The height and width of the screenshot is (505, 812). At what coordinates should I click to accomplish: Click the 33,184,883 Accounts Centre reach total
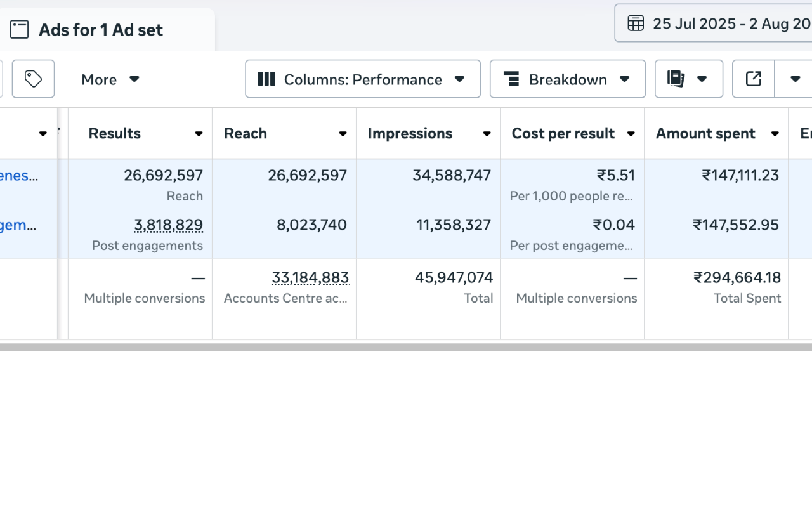click(x=310, y=278)
